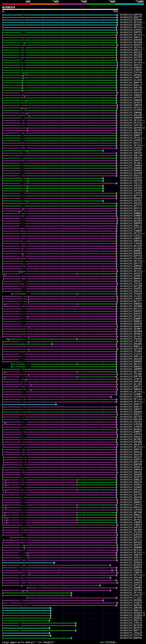Select hit UniRef100_B9PFR1
Image resolution: width=146 pixels, height=644 pixels.
[131, 32]
